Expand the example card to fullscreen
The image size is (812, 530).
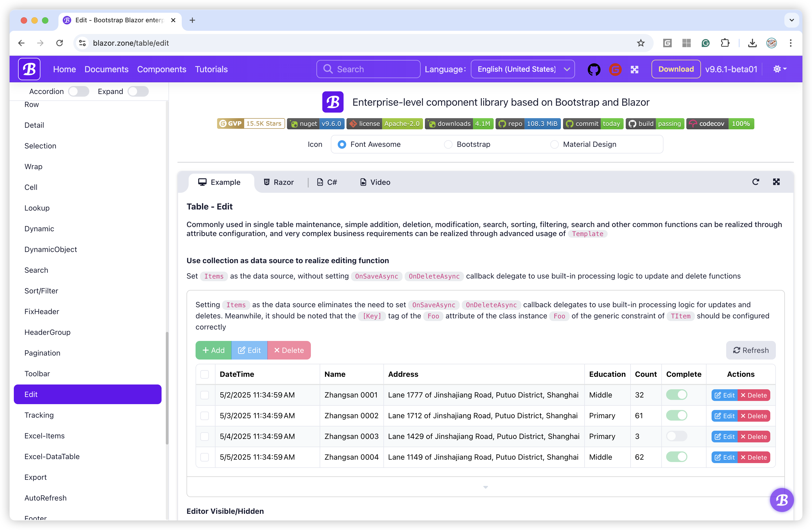tap(776, 182)
